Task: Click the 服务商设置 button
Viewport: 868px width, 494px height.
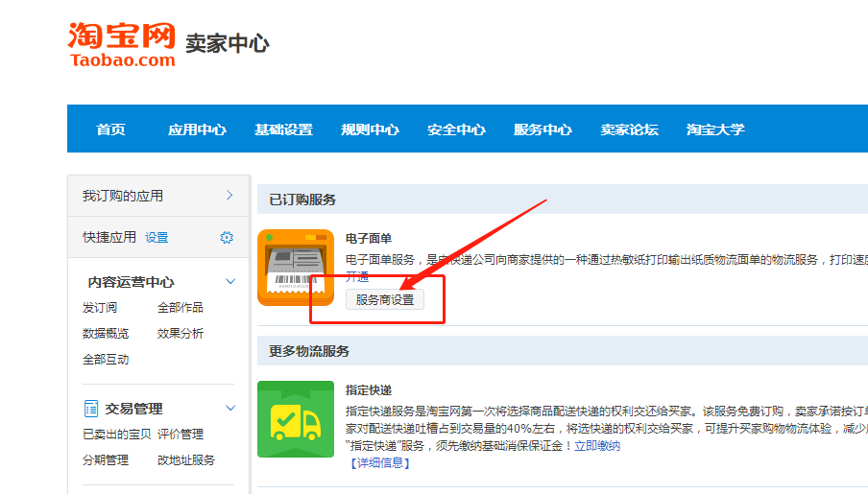Action: tap(385, 300)
